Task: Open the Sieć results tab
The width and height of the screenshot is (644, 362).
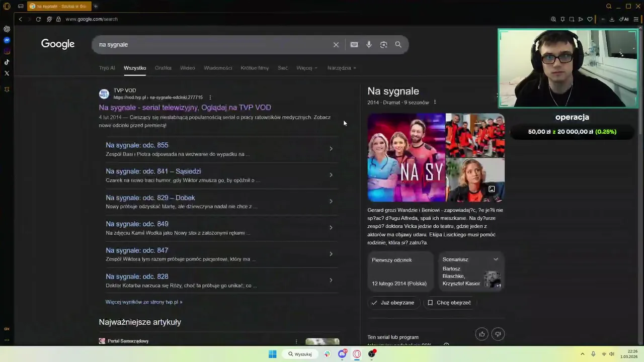Action: [x=283, y=68]
